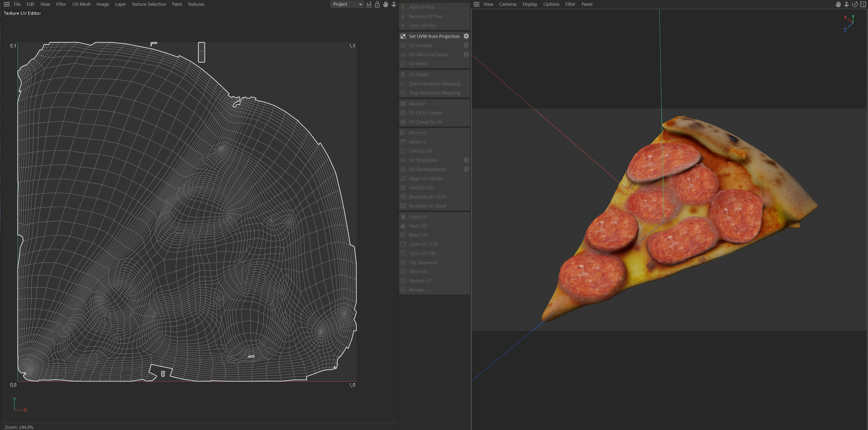This screenshot has height=430, width=868.
Task: Open the UV editor hamburger menu
Action: pyautogui.click(x=6, y=4)
